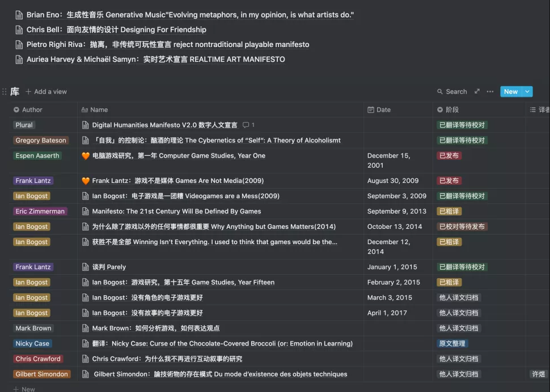Screen dimensions: 550x392
Task: Click page icon of Chris Bell entry
Action: 19,30
